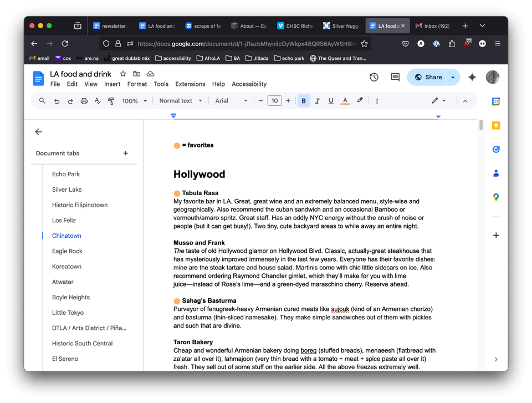Toggle bold formatting off
The height and width of the screenshot is (403, 532).
304,101
